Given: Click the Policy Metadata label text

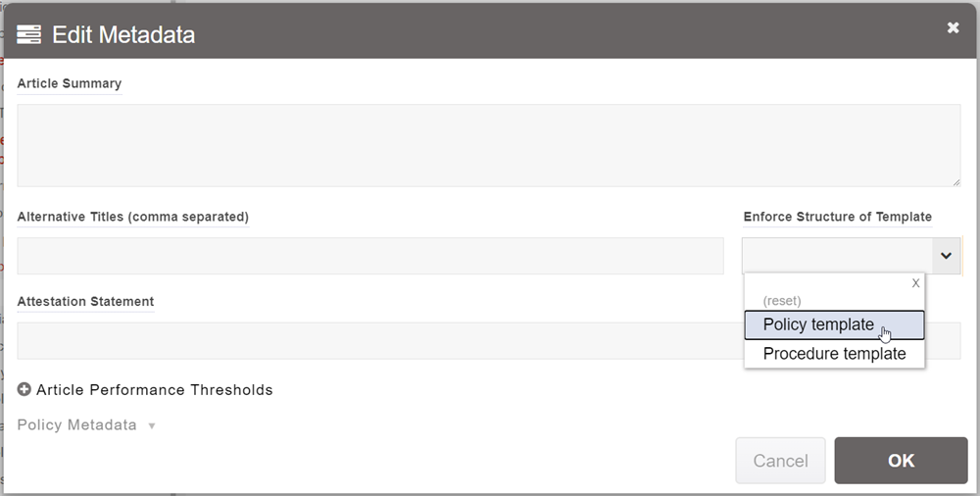Looking at the screenshot, I should click(x=76, y=425).
